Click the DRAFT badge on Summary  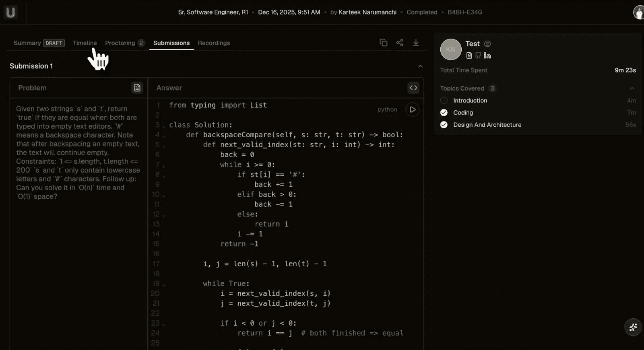(54, 43)
